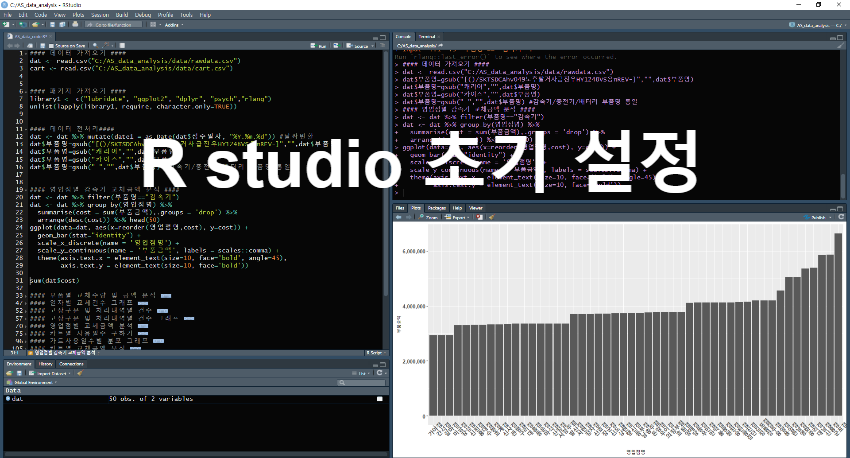
Task: Click the editor forward navigation arrow
Action: pos(17,46)
